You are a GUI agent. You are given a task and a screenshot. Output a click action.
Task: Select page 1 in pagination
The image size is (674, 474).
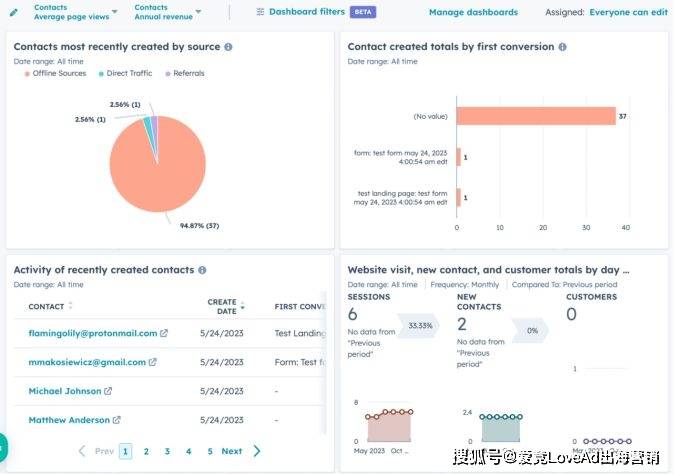pos(125,451)
